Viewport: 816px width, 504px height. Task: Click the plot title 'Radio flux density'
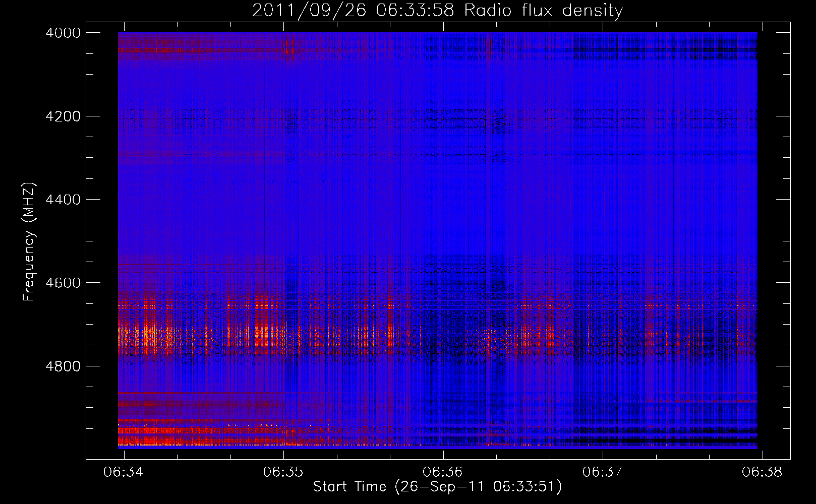pos(544,11)
